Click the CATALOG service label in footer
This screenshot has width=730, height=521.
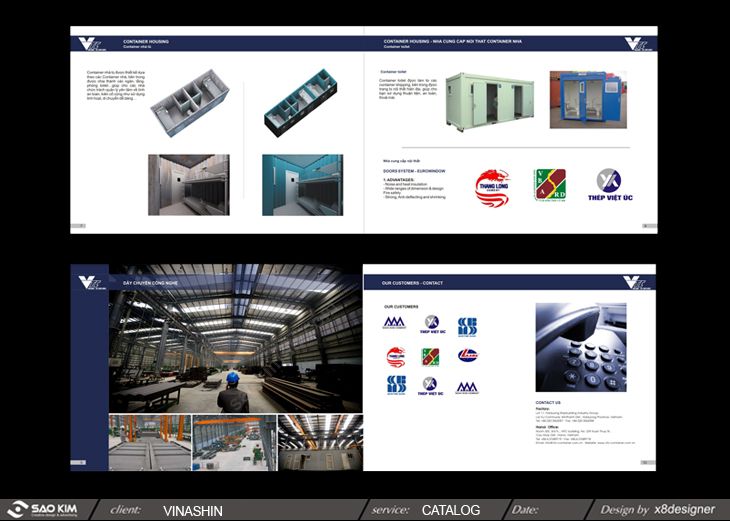pos(451,510)
